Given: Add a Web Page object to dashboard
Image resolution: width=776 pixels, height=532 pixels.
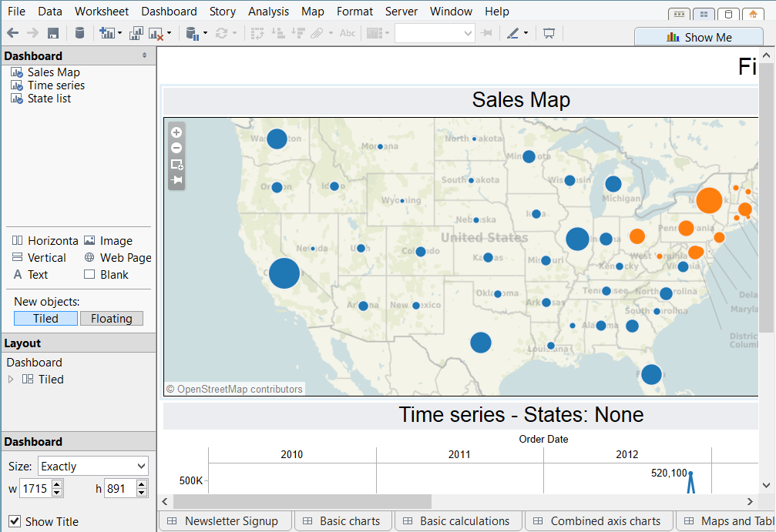Looking at the screenshot, I should 118,258.
